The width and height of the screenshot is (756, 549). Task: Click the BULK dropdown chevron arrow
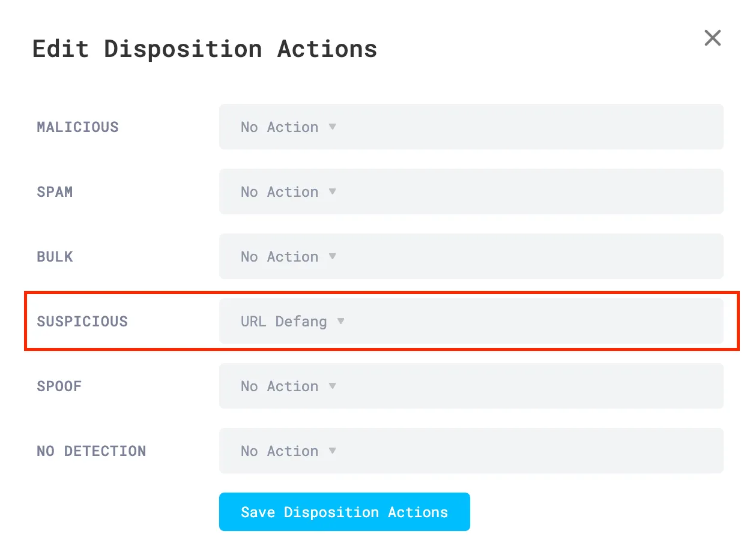(332, 256)
